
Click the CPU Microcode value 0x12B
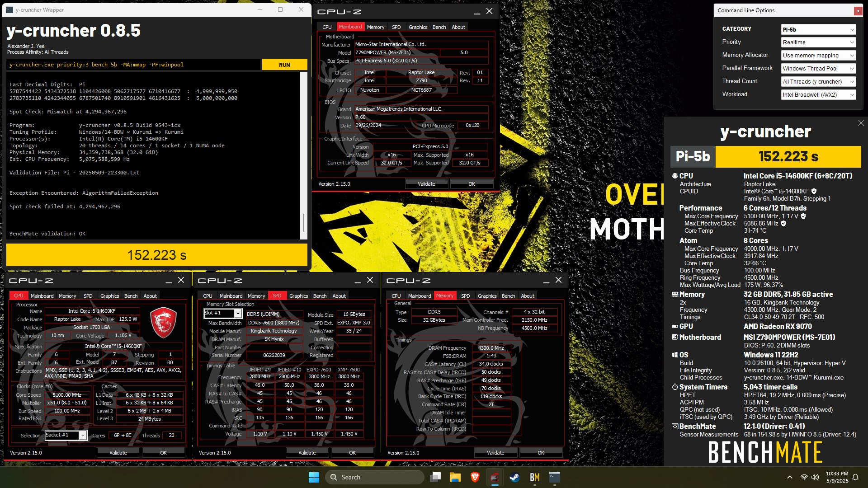click(x=472, y=126)
